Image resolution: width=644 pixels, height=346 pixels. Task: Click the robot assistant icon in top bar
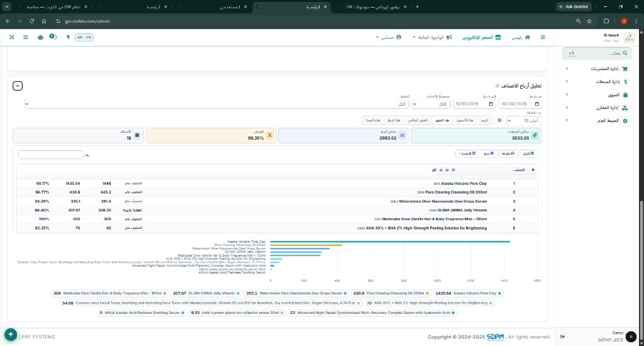40,37
